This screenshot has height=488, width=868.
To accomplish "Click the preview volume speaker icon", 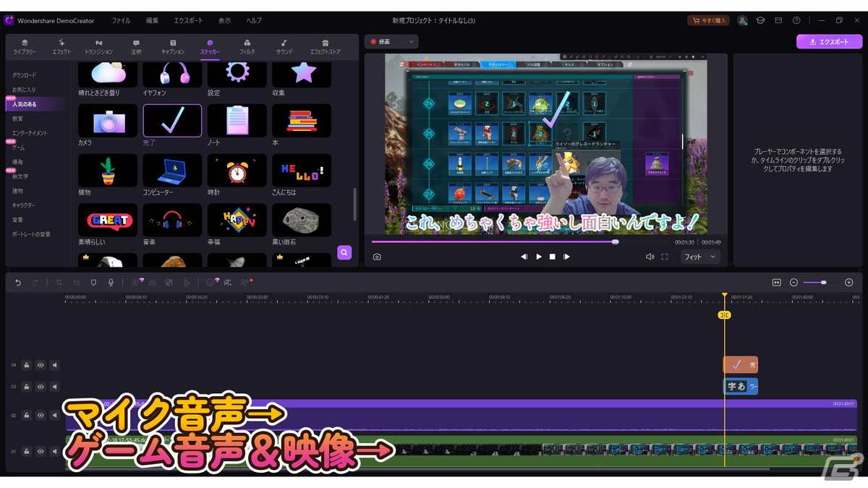I will click(x=650, y=257).
